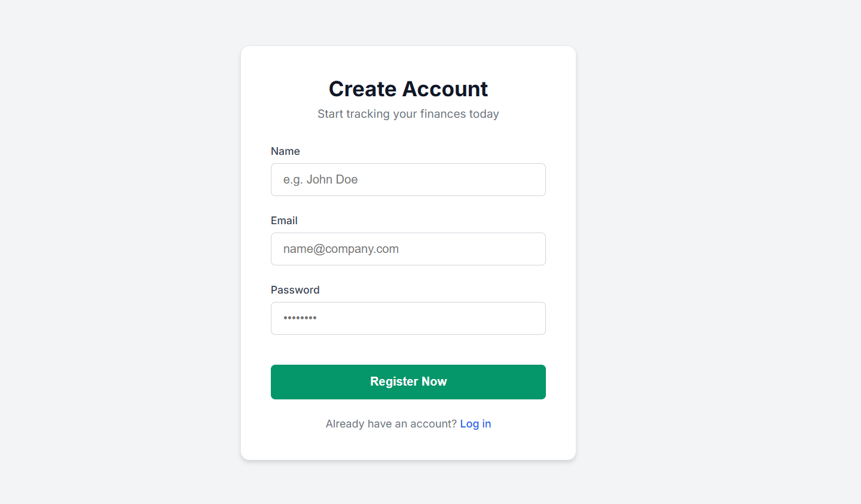
Task: Click the name@company.com placeholder text
Action: (x=341, y=249)
